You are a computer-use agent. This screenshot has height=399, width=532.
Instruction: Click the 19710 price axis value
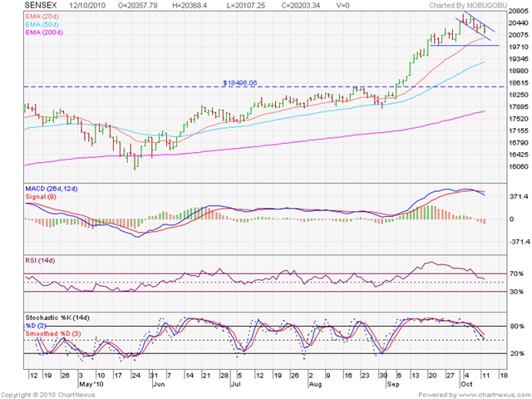[x=518, y=47]
